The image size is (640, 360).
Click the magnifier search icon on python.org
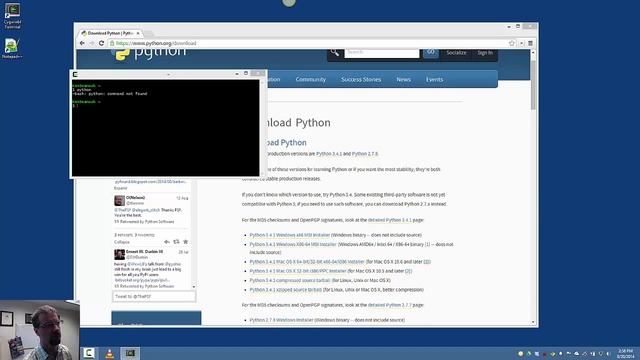335,52
